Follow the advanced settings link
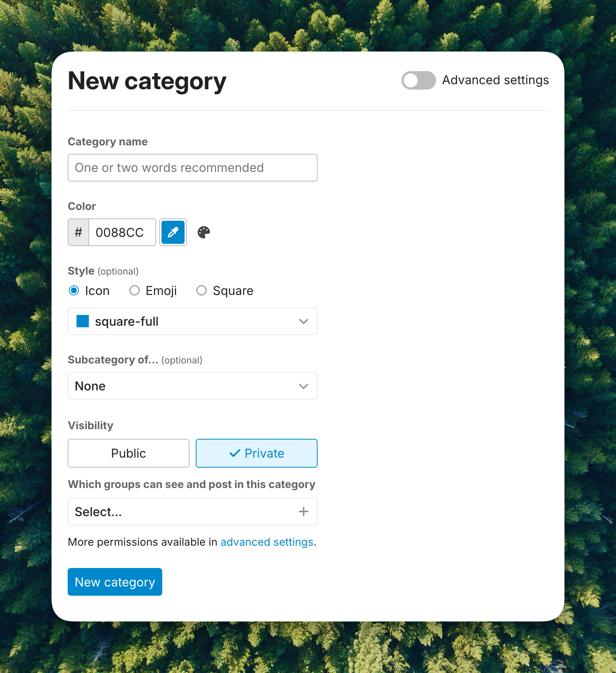 pyautogui.click(x=267, y=542)
